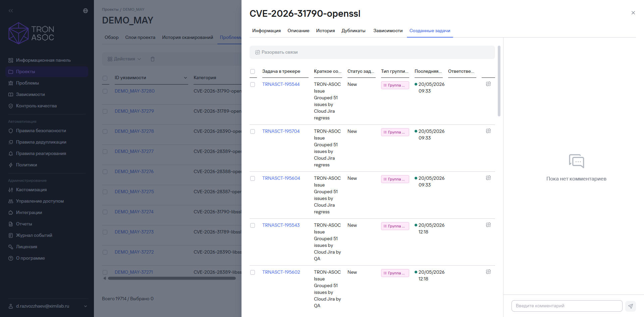Open the language globe icon
644x317 pixels.
pos(86,11)
